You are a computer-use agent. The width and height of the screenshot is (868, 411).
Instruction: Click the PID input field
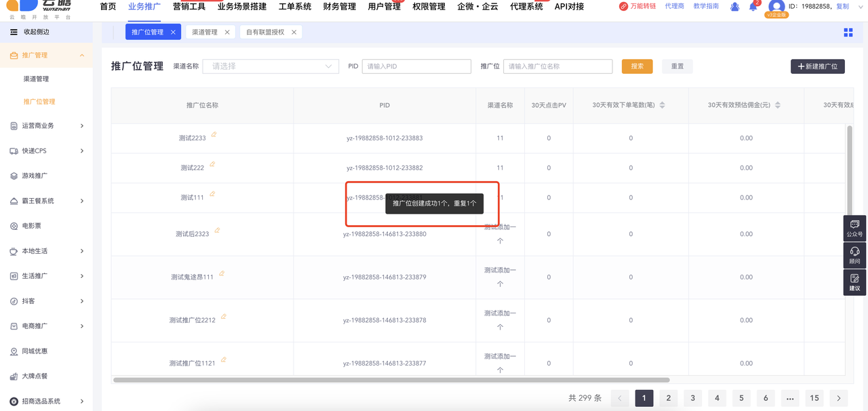tap(416, 66)
